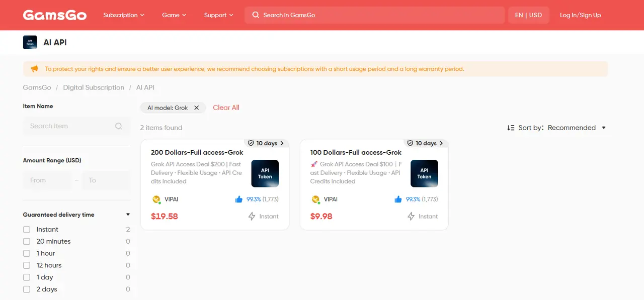
Task: Click '2 items found' text
Action: [x=161, y=128]
